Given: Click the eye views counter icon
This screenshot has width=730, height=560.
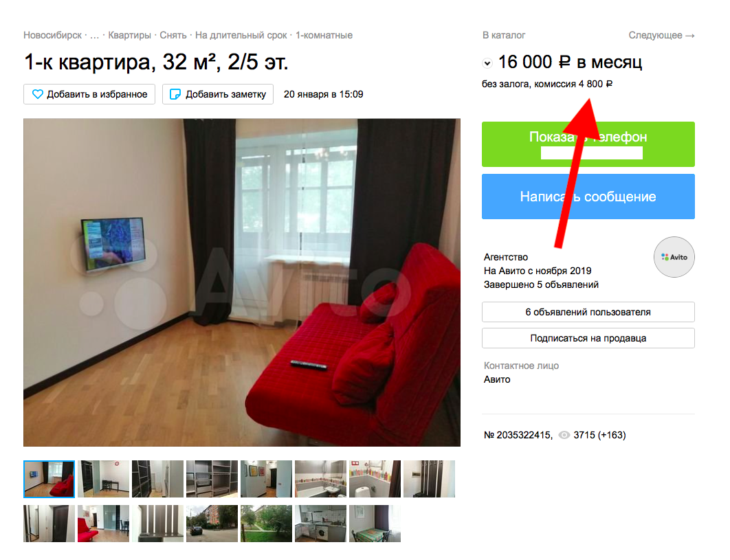Looking at the screenshot, I should (564, 435).
